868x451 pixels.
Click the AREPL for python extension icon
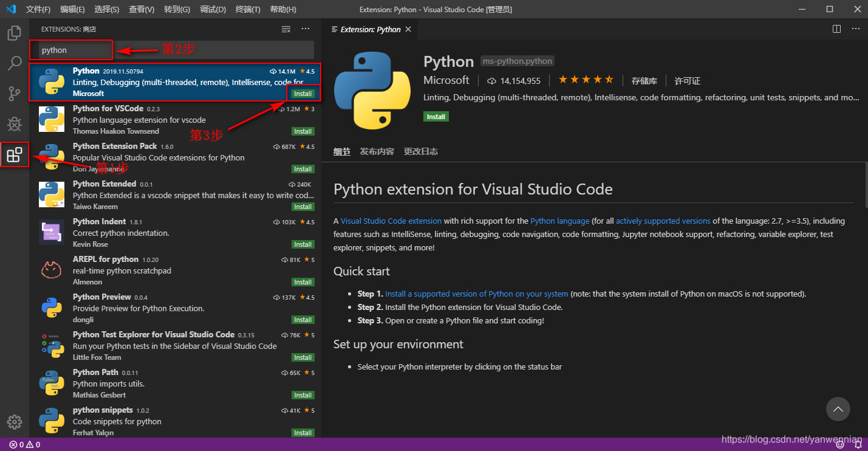pyautogui.click(x=52, y=270)
